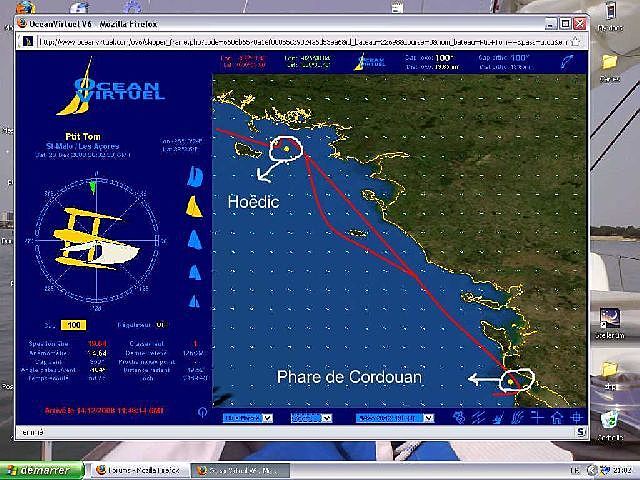The width and height of the screenshot is (640, 480).
Task: Click the red speed value 19.64
Action: tap(98, 344)
